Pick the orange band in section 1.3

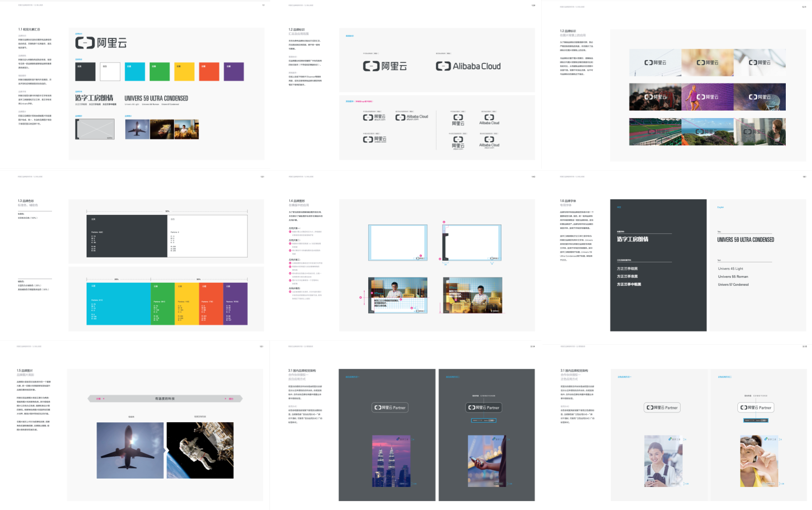point(211,304)
